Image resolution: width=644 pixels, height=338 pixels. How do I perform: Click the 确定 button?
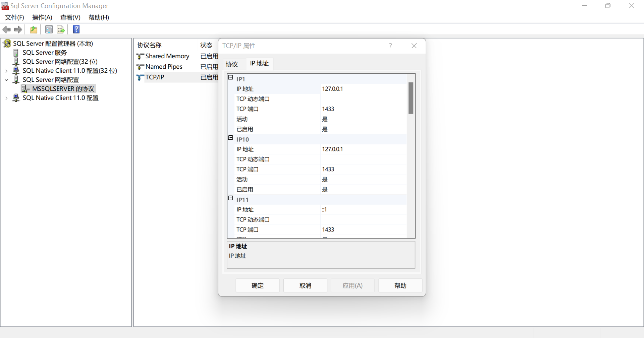point(257,285)
